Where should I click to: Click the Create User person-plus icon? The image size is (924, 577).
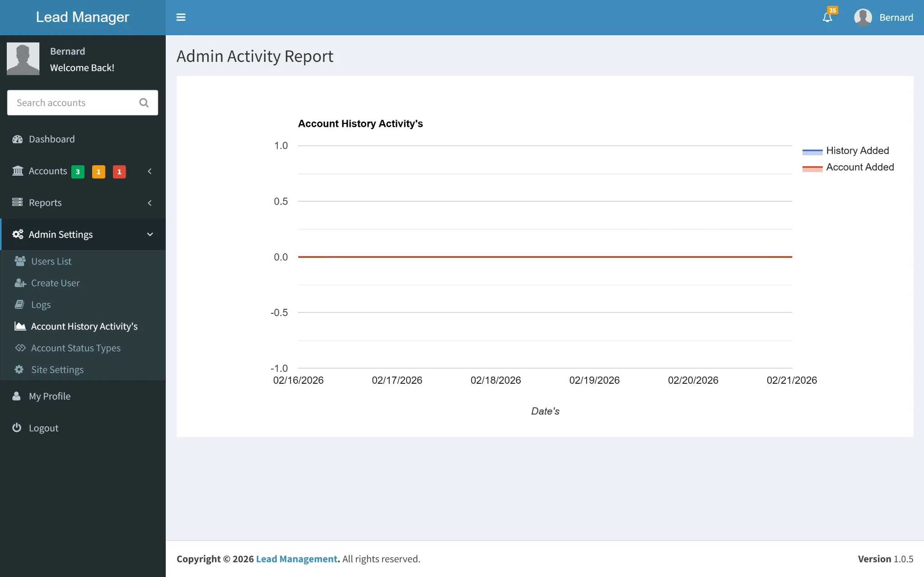(20, 283)
